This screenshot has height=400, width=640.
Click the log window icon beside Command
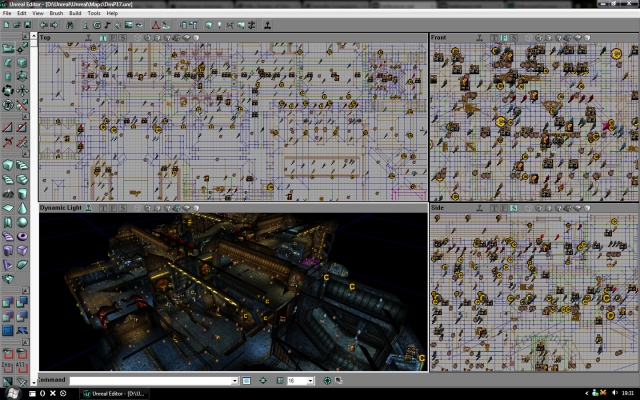pyautogui.click(x=247, y=381)
